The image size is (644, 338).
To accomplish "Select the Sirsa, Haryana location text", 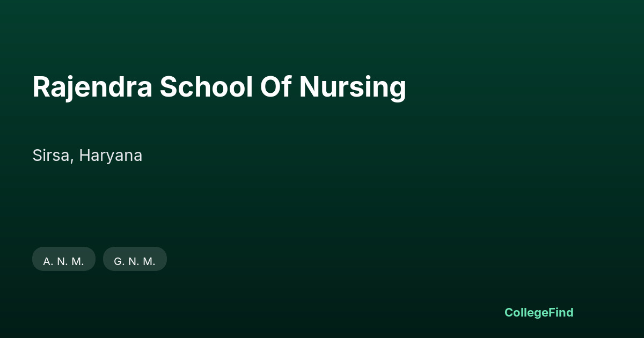I will point(87,156).
